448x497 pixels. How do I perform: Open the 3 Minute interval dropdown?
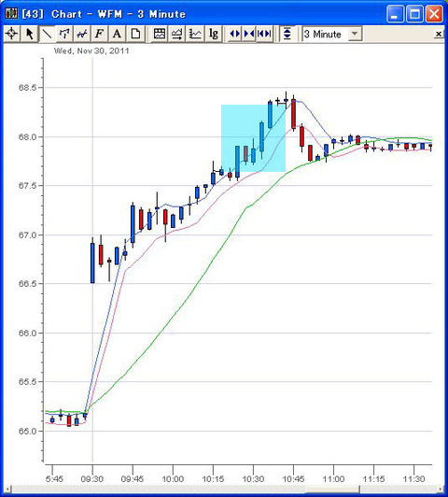[x=356, y=34]
